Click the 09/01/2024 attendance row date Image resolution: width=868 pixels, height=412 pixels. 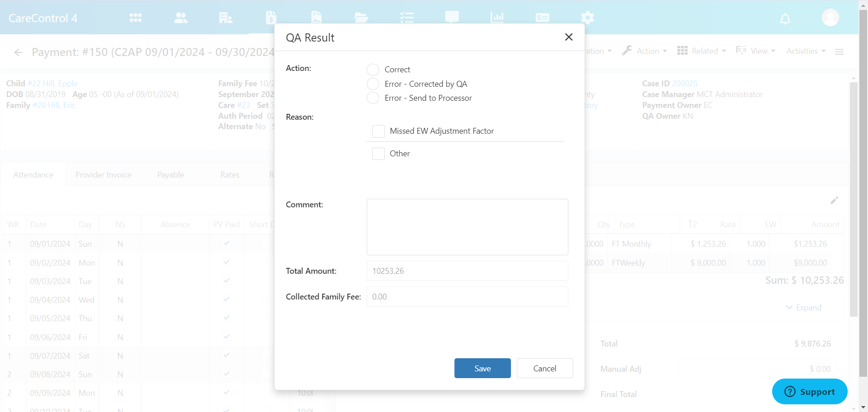click(50, 244)
